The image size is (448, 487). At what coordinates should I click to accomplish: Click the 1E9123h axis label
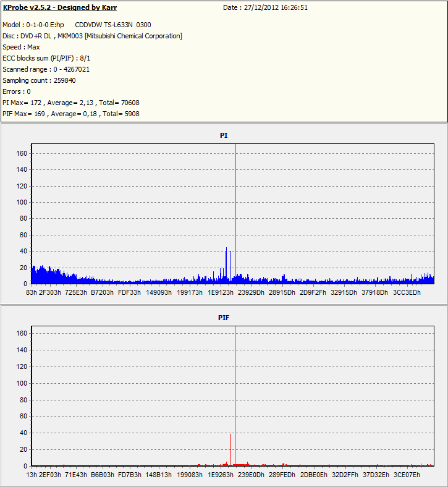[221, 292]
